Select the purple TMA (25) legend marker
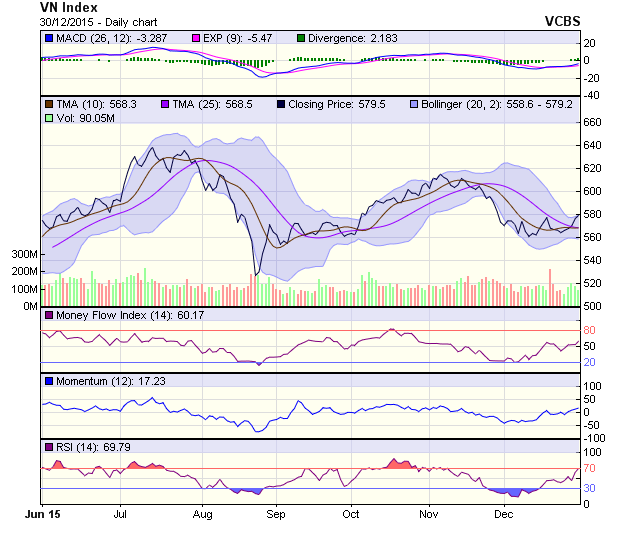The height and width of the screenshot is (535, 620). 165,103
